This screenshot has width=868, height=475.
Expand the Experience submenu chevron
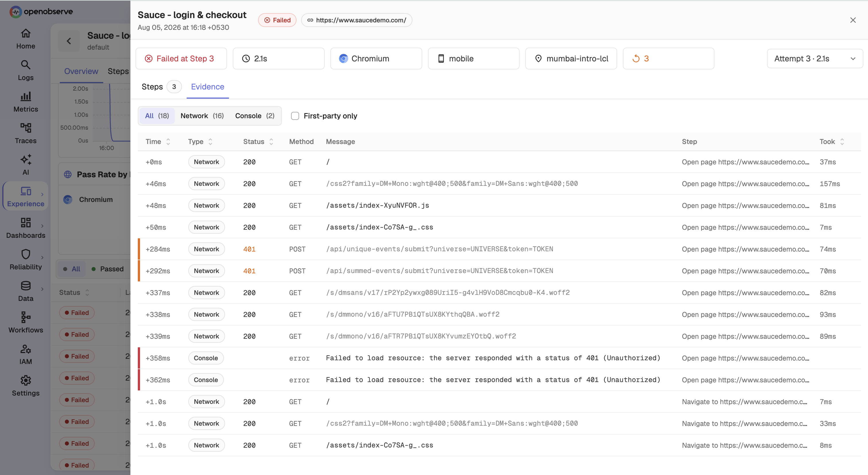pos(42,194)
